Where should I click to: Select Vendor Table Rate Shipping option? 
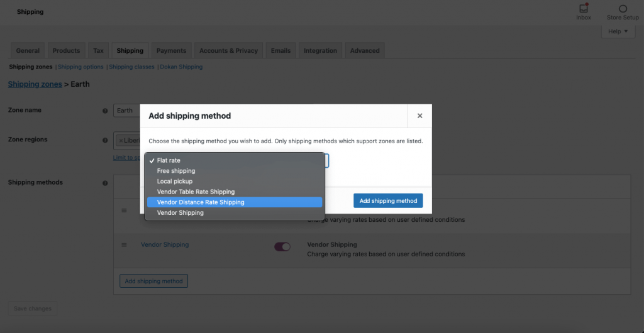235,192
